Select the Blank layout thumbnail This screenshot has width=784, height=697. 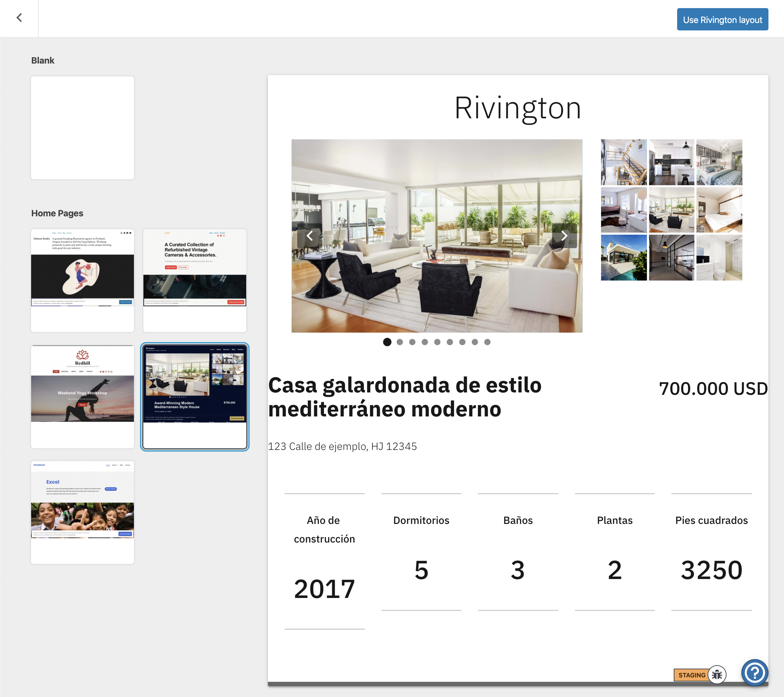tap(83, 128)
